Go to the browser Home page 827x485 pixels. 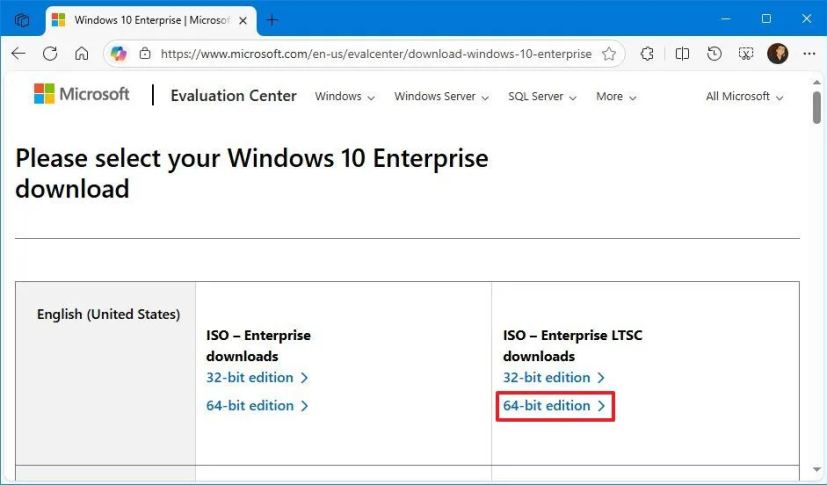81,54
